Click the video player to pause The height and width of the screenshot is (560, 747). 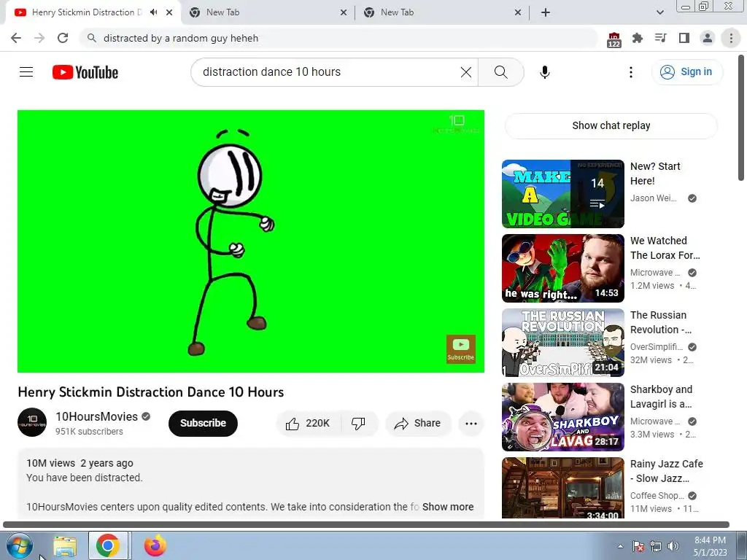pyautogui.click(x=251, y=241)
